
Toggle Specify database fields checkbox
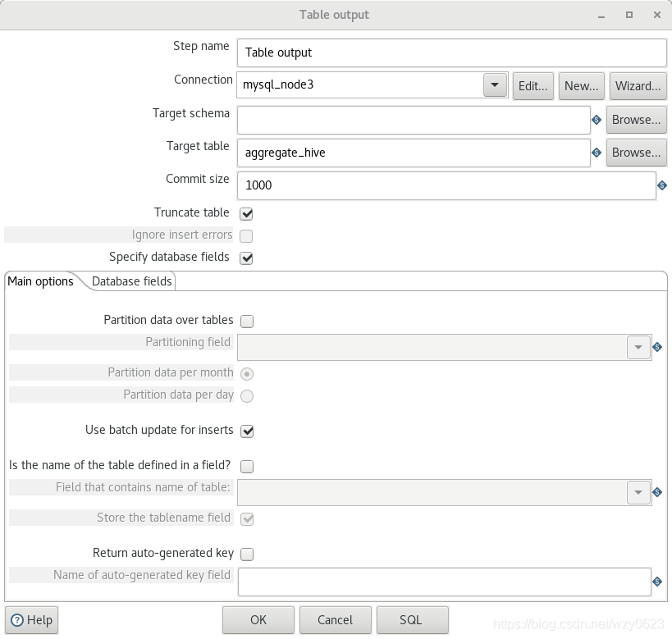point(246,258)
